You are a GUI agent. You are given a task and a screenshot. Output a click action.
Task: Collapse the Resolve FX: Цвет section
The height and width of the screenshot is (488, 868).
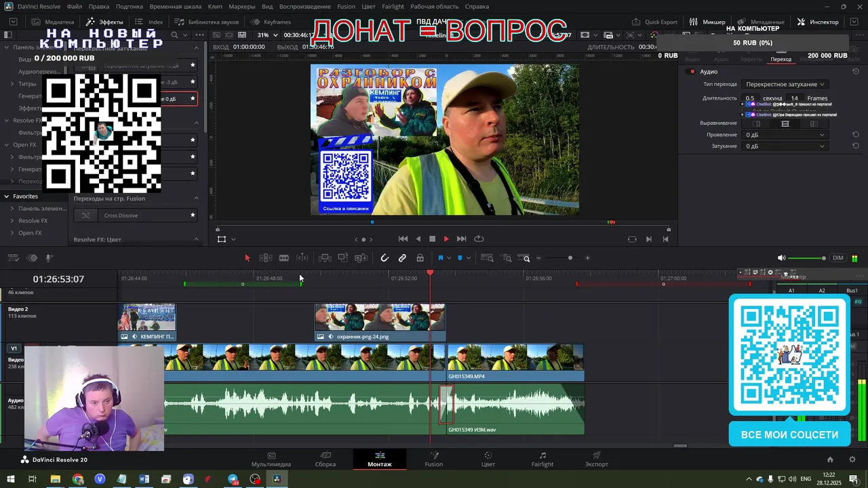197,239
